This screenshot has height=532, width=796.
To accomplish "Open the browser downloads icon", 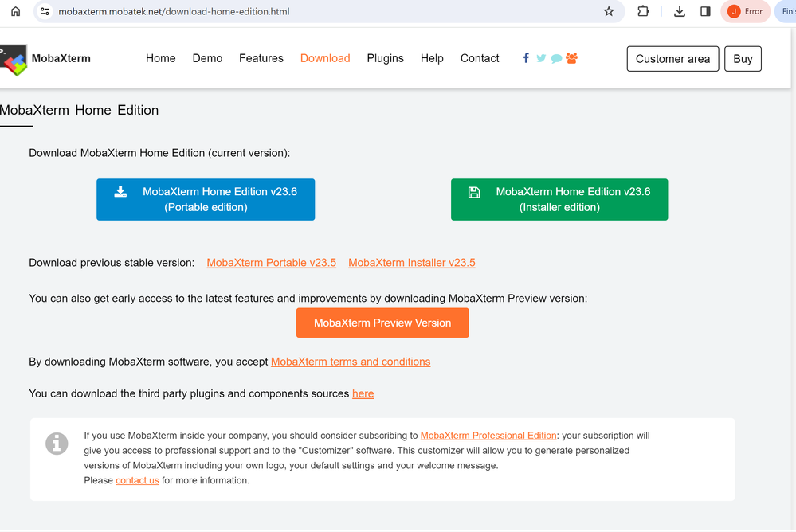I will (x=680, y=11).
